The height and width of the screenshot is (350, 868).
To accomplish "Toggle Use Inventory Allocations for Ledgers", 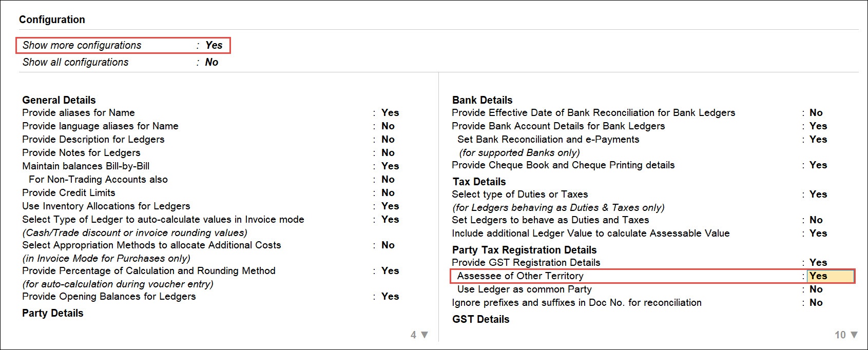I will click(390, 206).
